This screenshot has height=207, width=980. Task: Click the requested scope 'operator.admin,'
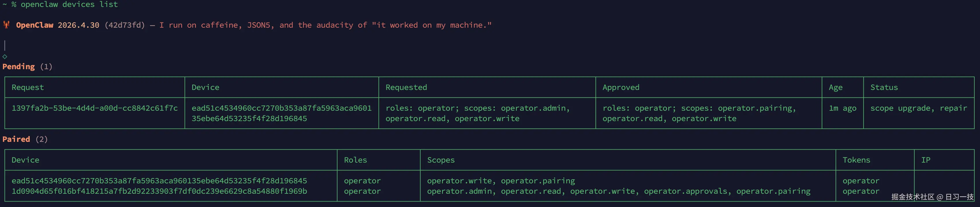(x=535, y=108)
